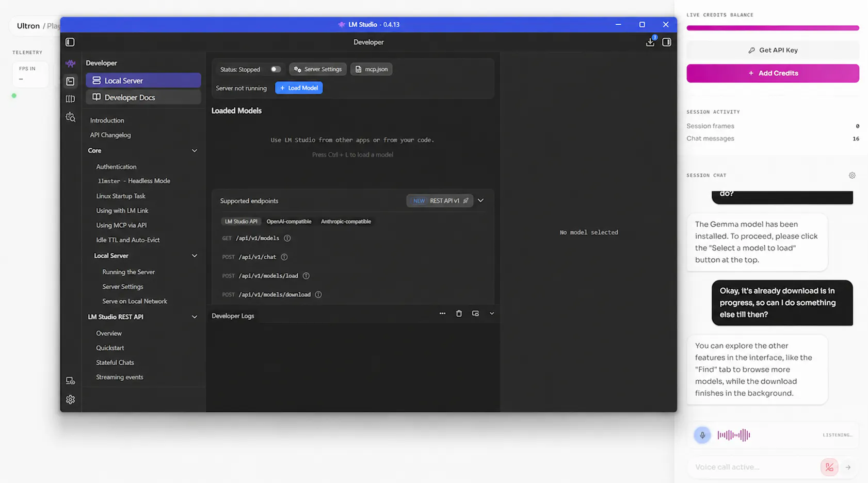868x483 pixels.
Task: Open the Chat tab robot icon
Action: [71, 64]
